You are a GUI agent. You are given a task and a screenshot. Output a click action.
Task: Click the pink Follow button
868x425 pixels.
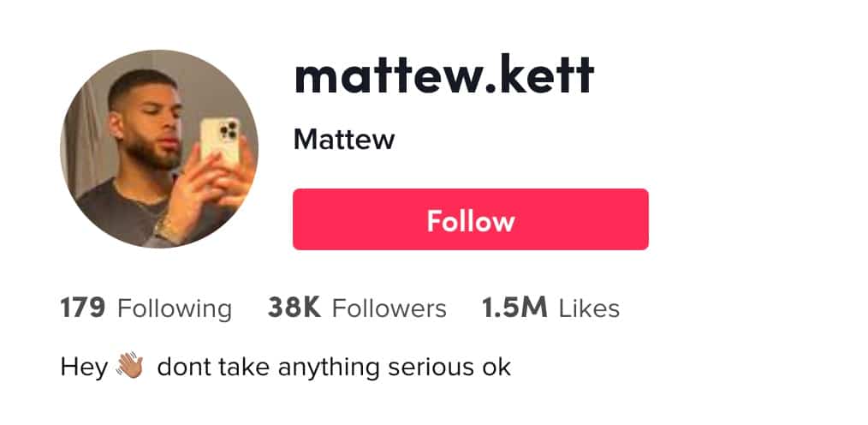click(471, 219)
